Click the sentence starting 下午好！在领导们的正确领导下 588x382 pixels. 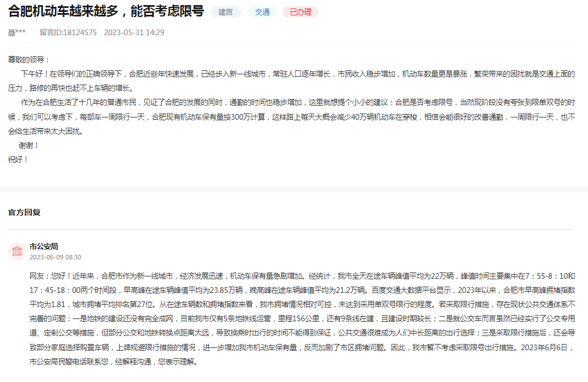291,81
